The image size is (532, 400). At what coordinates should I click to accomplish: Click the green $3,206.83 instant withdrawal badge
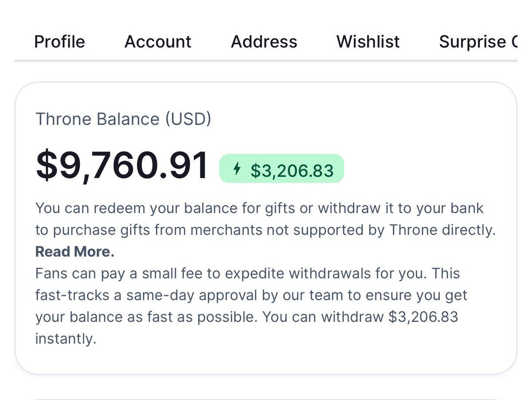click(282, 169)
